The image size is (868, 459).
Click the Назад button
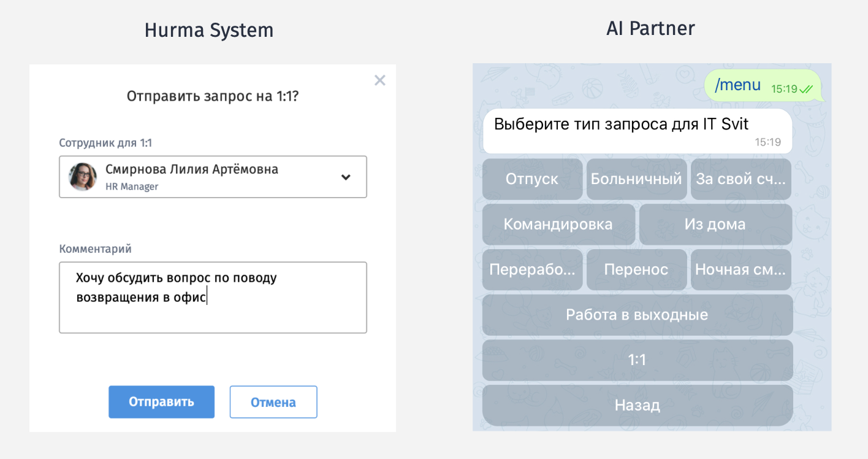[x=638, y=406]
